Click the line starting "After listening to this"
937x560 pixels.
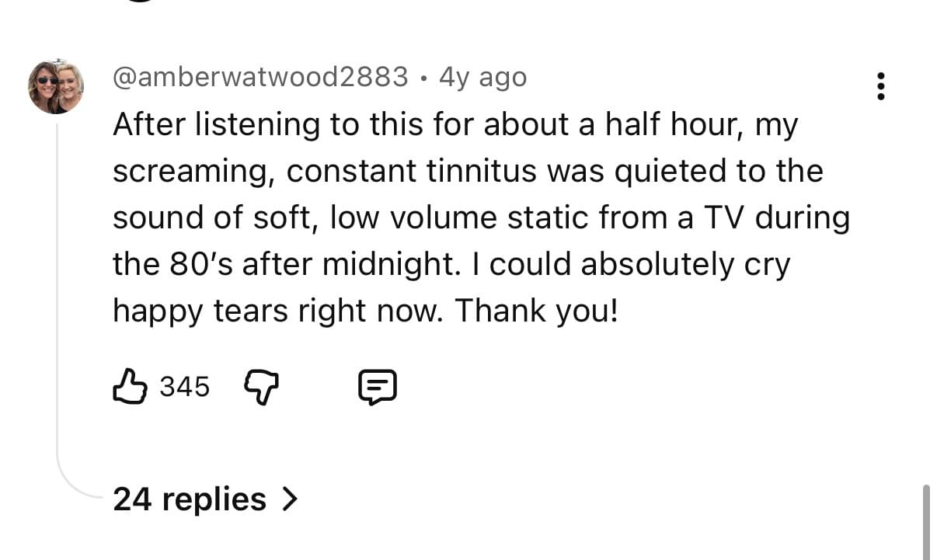[455, 124]
